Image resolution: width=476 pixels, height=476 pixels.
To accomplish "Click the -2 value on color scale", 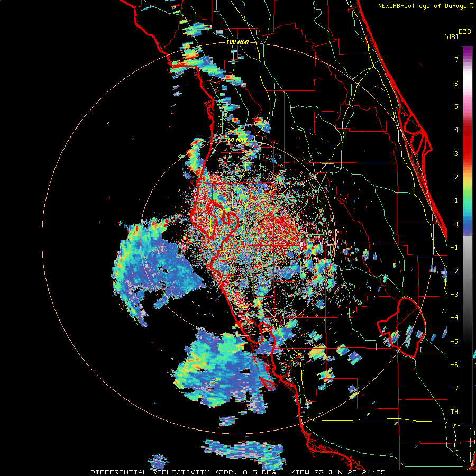I will 454,271.
